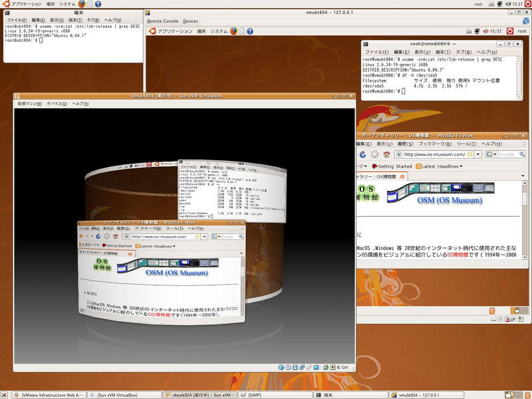Click Stop icon in Mozilla Firefox window
Image resolution: width=532 pixels, height=399 pixels.
(x=374, y=154)
